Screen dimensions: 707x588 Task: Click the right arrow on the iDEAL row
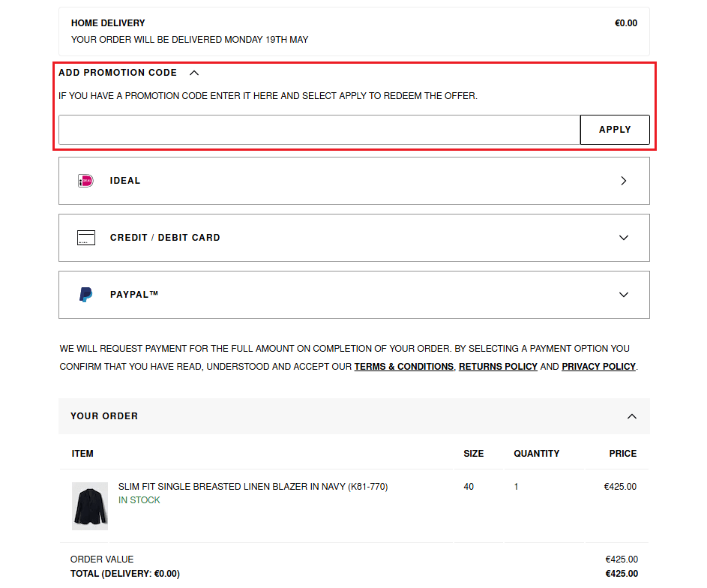click(624, 181)
